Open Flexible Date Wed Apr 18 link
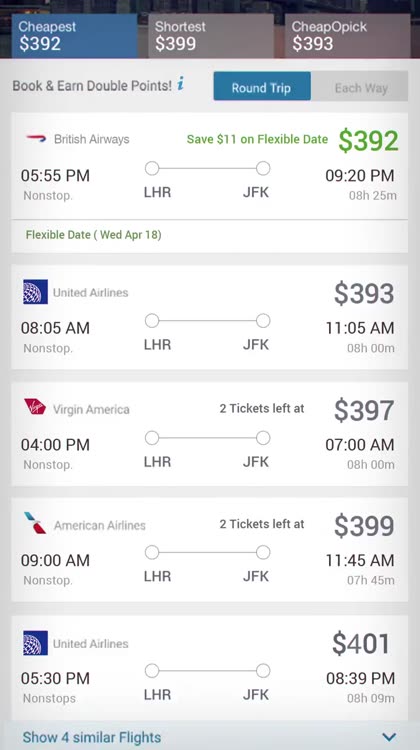Screen dimensions: 420x750 point(94,235)
